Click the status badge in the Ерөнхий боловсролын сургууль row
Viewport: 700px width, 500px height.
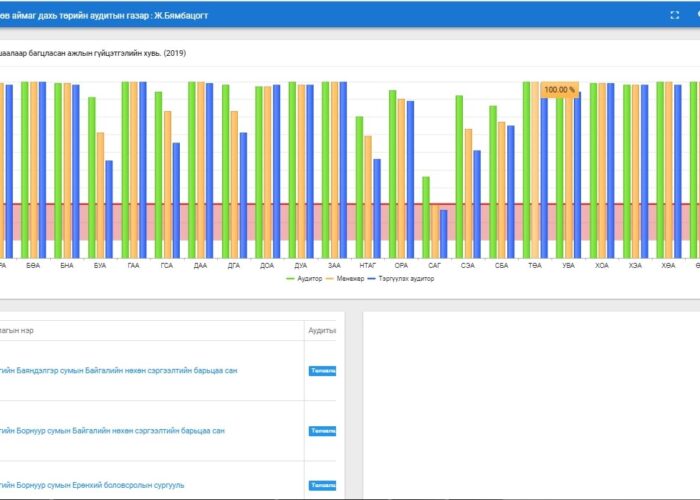[x=322, y=485]
